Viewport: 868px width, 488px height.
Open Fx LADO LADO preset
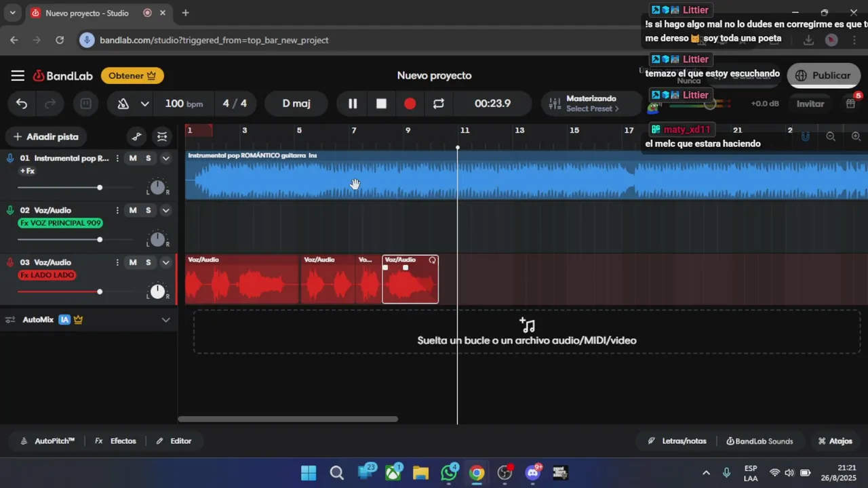(47, 275)
